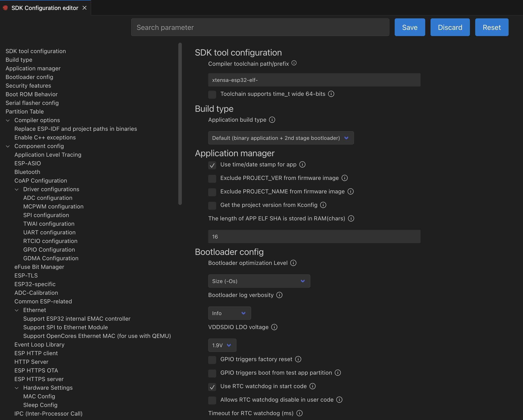This screenshot has width=523, height=420.
Task: Change Bootloader log verbosity dropdown
Action: point(229,313)
